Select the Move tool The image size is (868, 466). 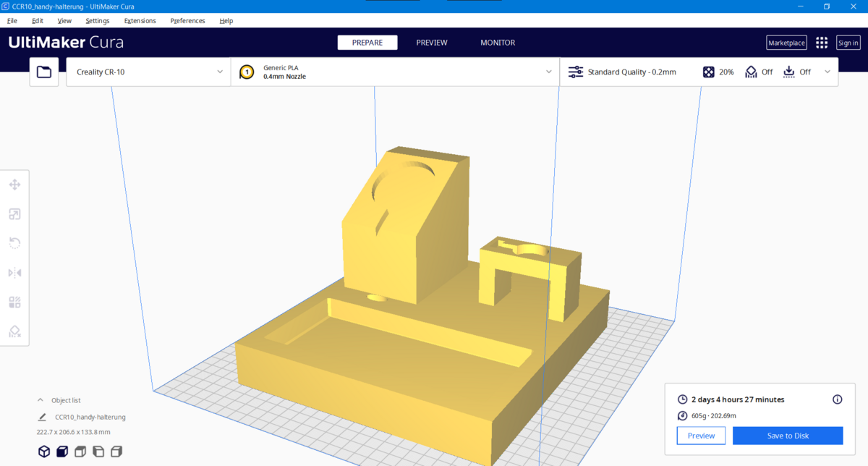pyautogui.click(x=14, y=185)
